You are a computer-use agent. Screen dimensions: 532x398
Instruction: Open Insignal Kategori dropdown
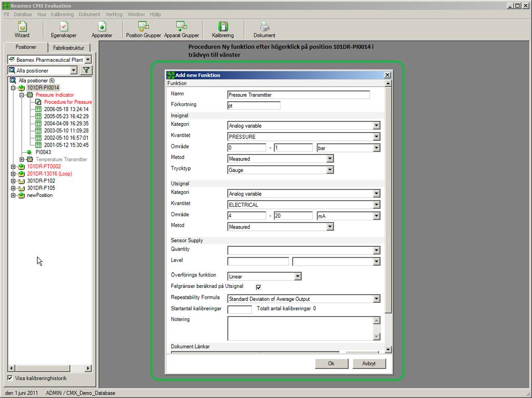point(377,126)
